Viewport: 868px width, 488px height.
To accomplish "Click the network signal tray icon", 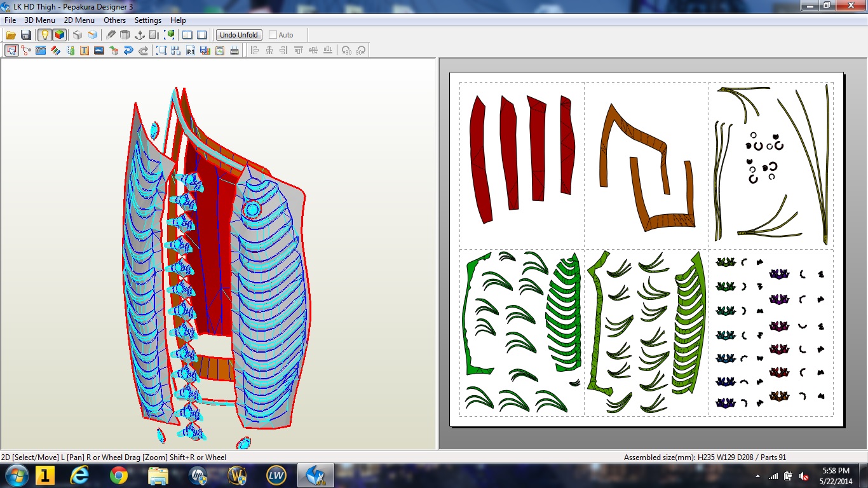I will pos(773,476).
